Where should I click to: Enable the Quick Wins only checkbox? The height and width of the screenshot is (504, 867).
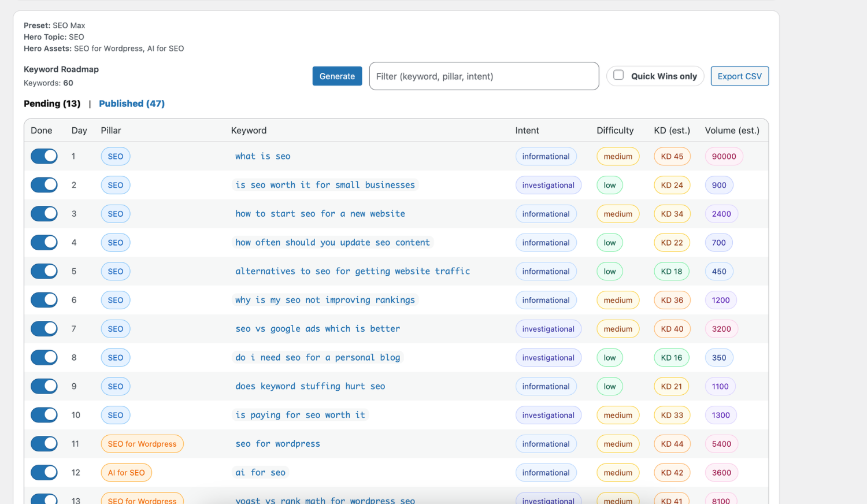pyautogui.click(x=618, y=75)
